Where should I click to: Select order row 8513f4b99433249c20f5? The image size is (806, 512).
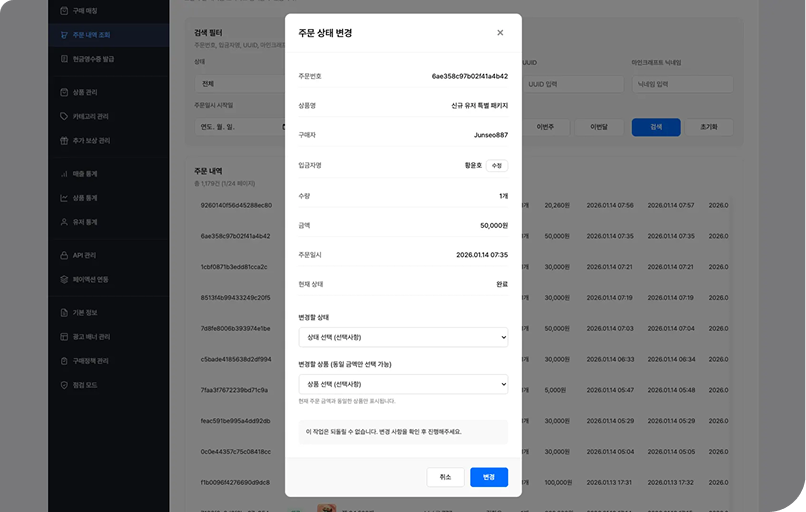235,298
